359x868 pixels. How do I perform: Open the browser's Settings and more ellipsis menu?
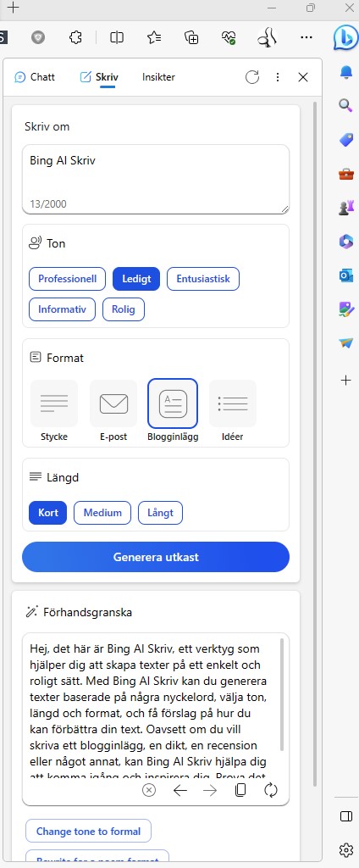click(x=306, y=37)
